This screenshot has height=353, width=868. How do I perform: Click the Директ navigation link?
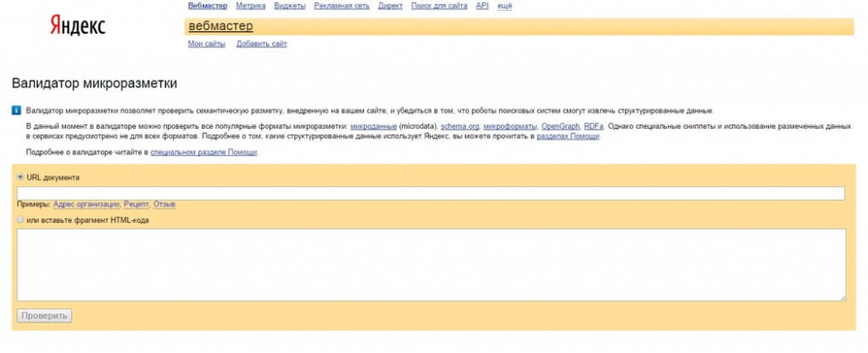pos(391,6)
